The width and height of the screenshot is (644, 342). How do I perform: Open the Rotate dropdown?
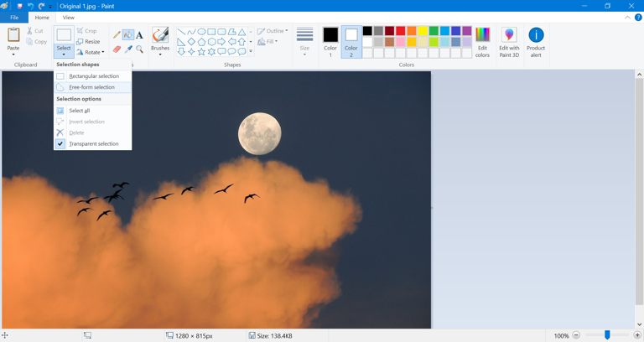(x=91, y=52)
